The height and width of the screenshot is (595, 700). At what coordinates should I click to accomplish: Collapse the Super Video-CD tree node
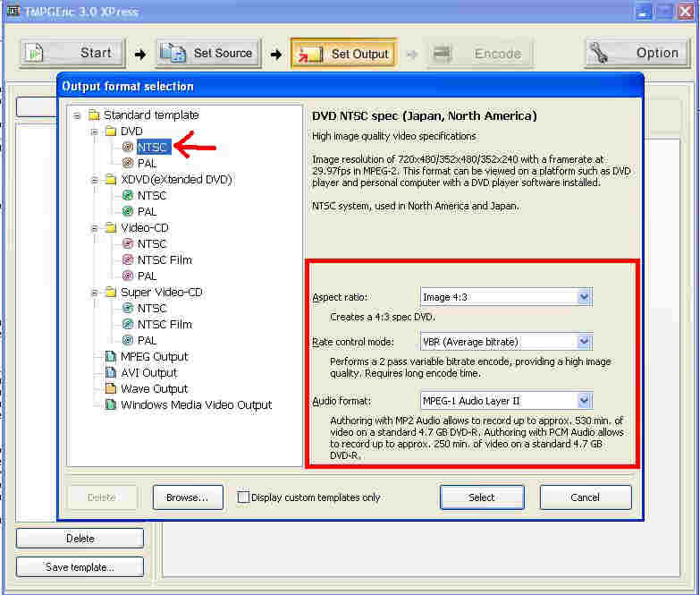(94, 293)
